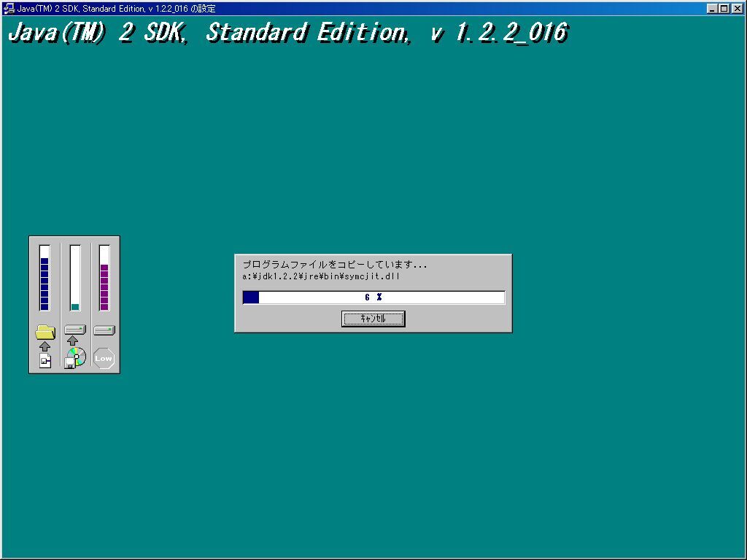Click the CD-ROM and floppy media icon
The width and height of the screenshot is (747, 560).
tap(75, 357)
